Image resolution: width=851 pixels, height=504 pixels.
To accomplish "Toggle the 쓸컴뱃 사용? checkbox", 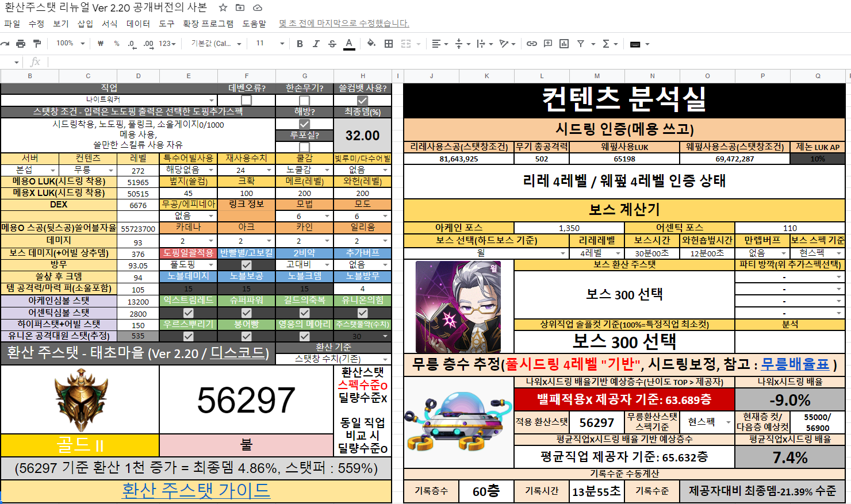I will pos(362,100).
